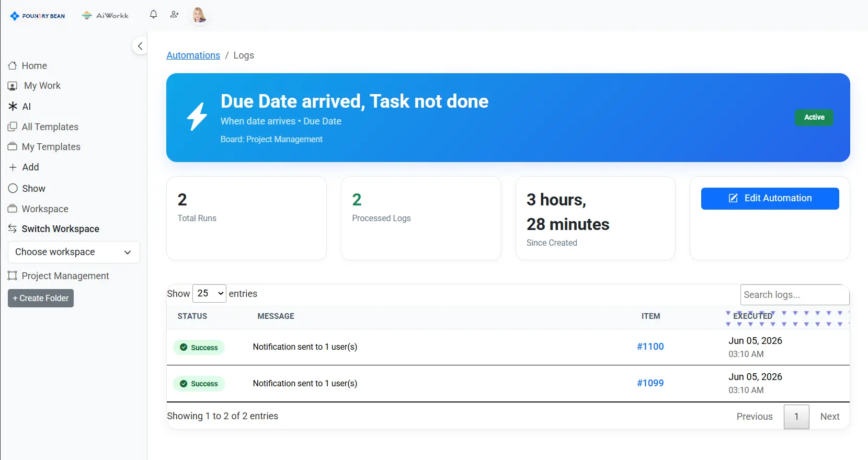This screenshot has height=460, width=868.
Task: Click the Foundry Bean logo
Action: click(38, 16)
